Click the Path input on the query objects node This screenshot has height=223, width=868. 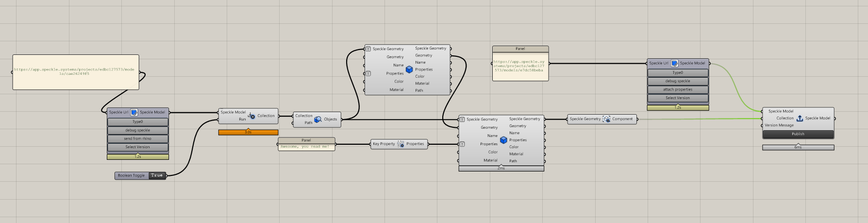click(308, 123)
